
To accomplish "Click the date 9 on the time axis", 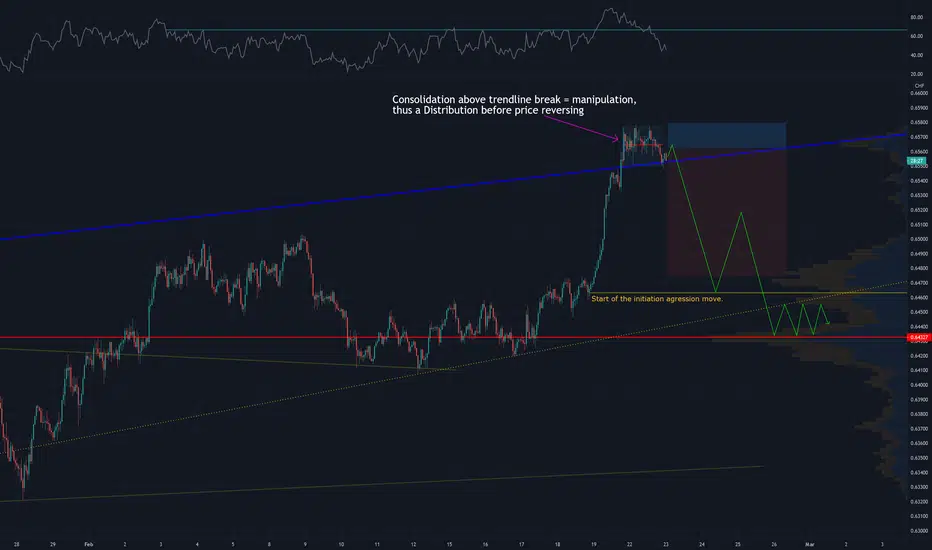I will tap(305, 544).
